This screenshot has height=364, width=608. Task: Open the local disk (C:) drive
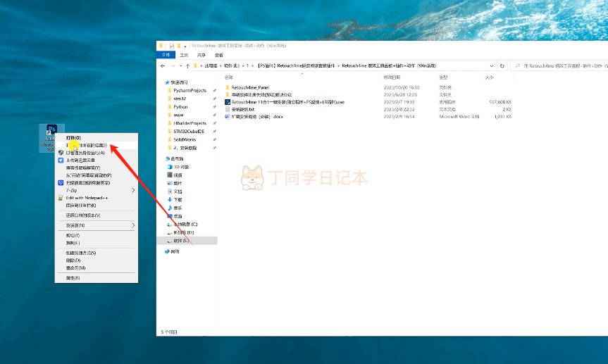(185, 224)
